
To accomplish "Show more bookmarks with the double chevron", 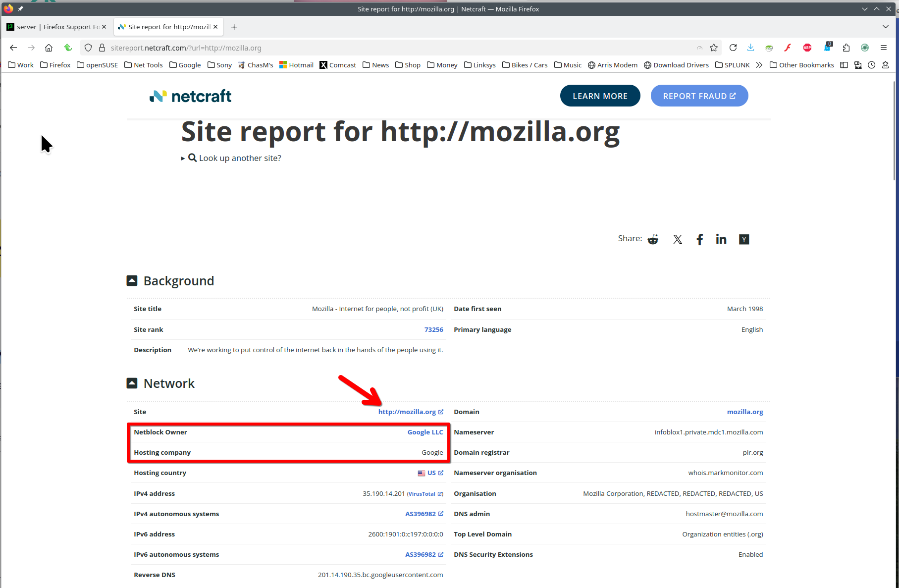I will point(759,65).
